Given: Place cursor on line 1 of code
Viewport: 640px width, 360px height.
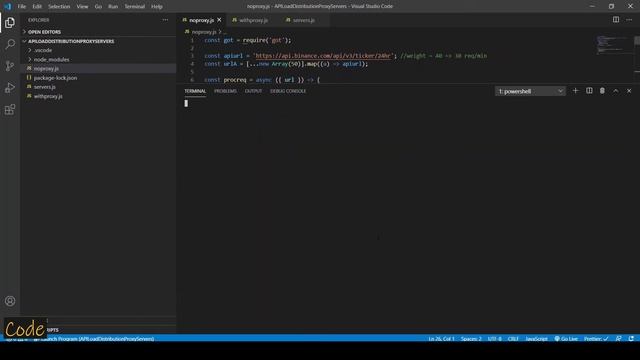Looking at the screenshot, I should 248,40.
